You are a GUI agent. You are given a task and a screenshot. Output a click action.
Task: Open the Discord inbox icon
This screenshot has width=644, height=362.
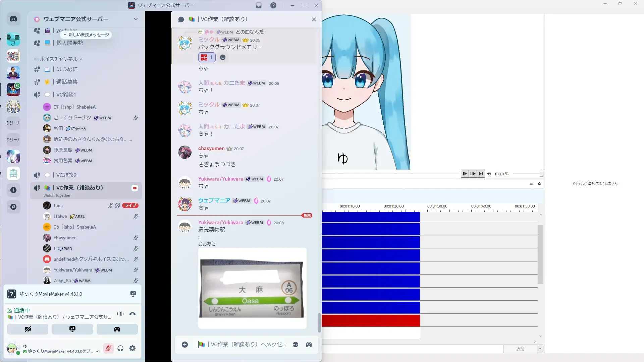(x=259, y=5)
